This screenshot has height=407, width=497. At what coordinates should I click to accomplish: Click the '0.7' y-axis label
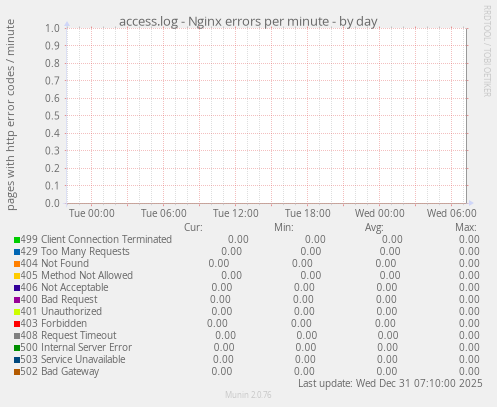(x=52, y=81)
